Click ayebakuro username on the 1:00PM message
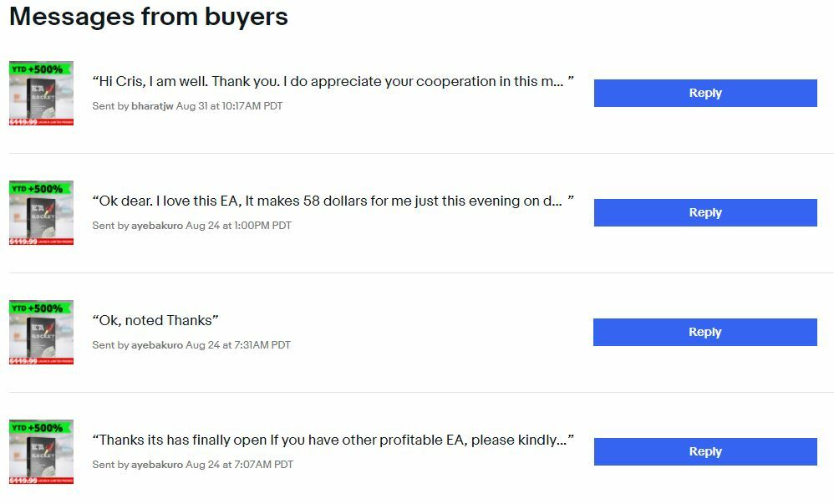The height and width of the screenshot is (504, 834). coord(157,226)
